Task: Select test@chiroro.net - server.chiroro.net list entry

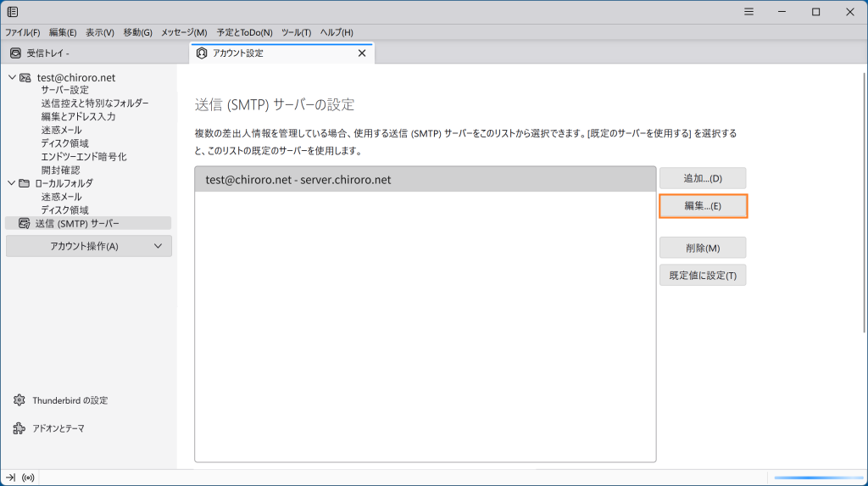Action: pos(426,180)
